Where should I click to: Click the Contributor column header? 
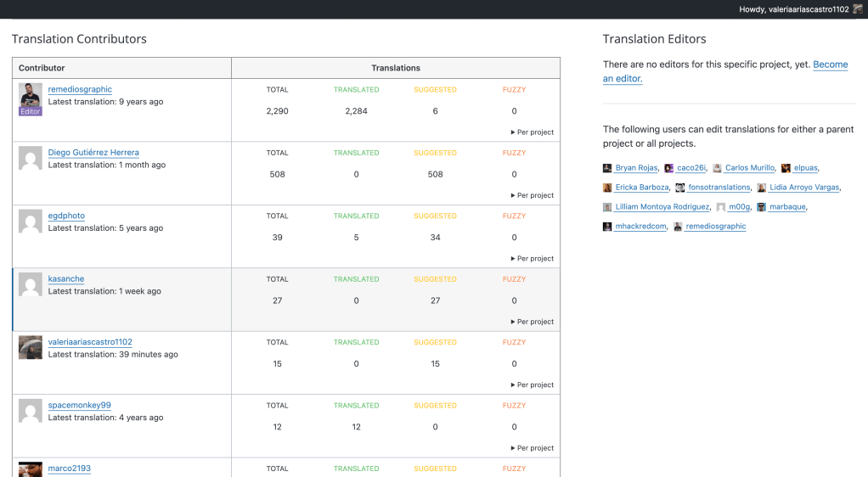(x=42, y=68)
